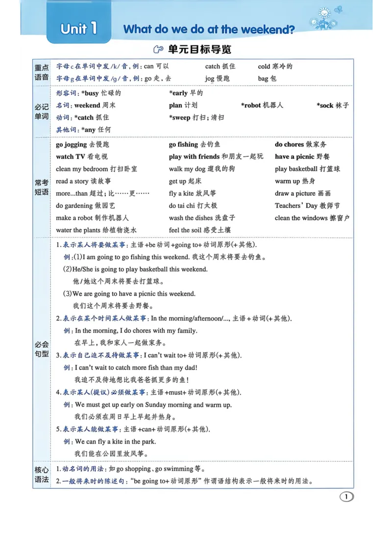The width and height of the screenshot is (392, 555).
Task: Click the phrase 'play basketball 打篮球'
Action: pos(307,169)
